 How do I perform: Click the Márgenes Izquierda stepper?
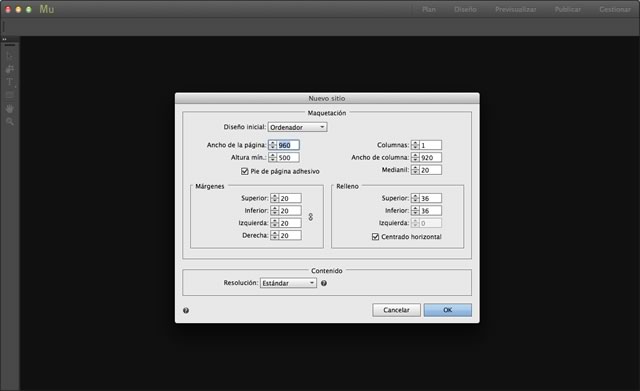(x=275, y=223)
